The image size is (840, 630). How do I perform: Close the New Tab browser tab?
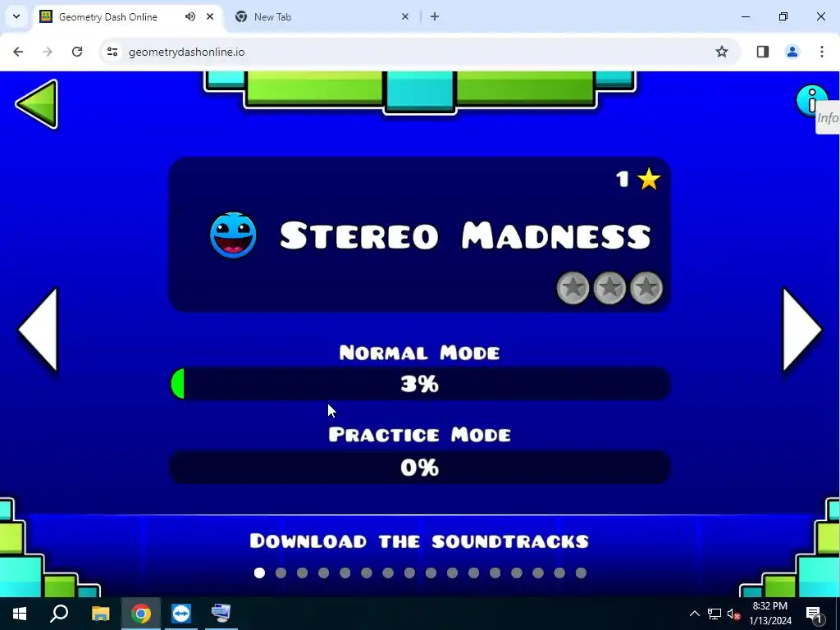[x=405, y=16]
